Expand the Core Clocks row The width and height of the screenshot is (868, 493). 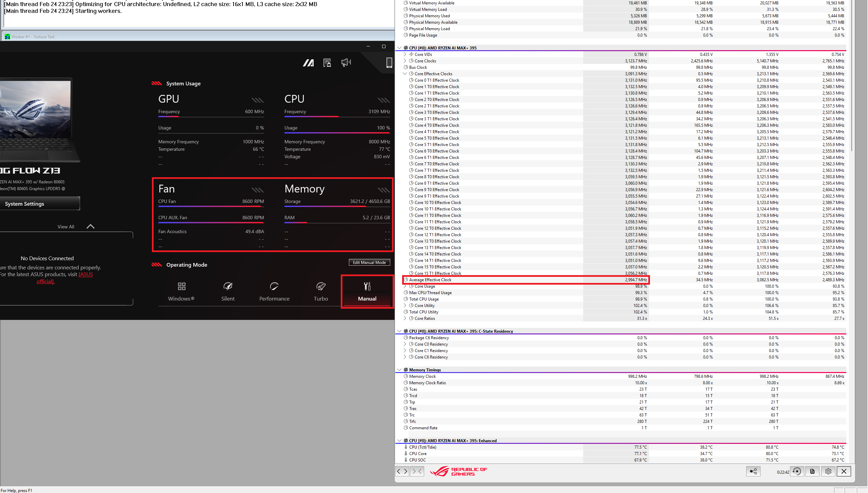405,61
